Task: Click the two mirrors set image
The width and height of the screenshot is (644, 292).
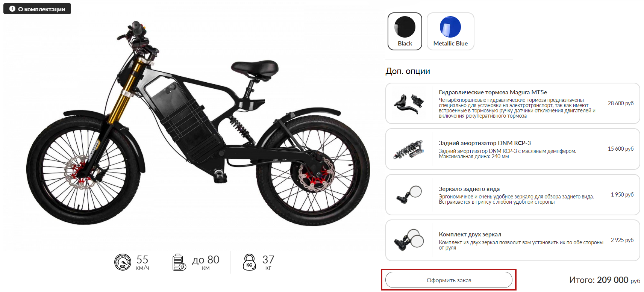Action: coord(409,240)
